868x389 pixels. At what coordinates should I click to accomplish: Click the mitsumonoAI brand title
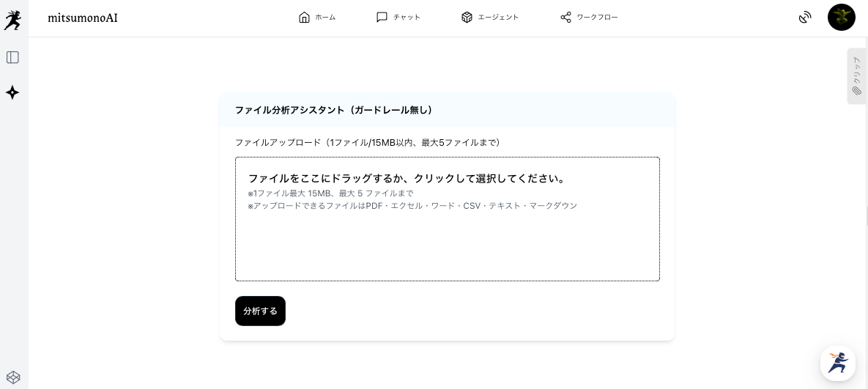82,18
